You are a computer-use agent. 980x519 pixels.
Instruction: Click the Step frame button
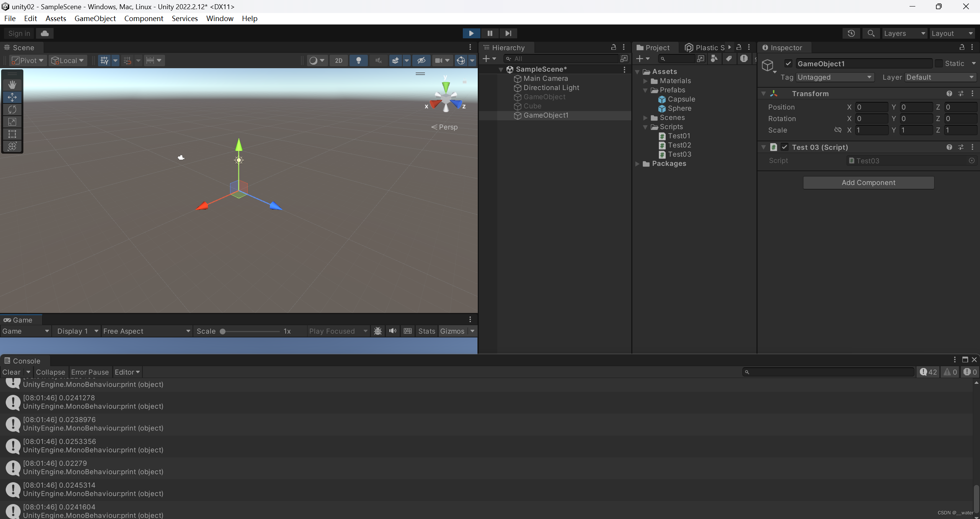pyautogui.click(x=508, y=33)
